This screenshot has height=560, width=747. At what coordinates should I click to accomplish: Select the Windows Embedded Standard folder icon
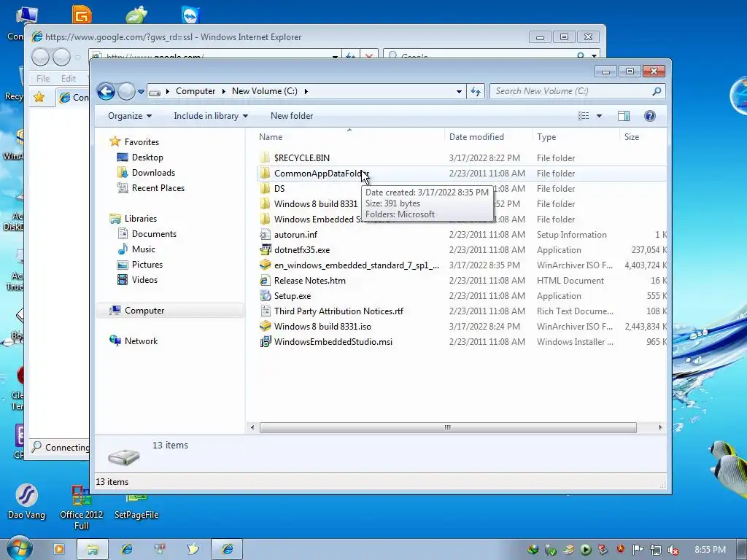pyautogui.click(x=265, y=219)
